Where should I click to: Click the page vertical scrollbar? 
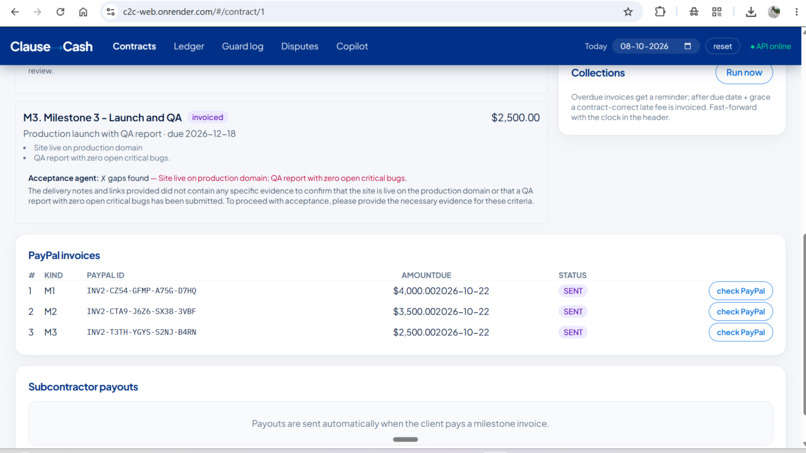pos(803,324)
